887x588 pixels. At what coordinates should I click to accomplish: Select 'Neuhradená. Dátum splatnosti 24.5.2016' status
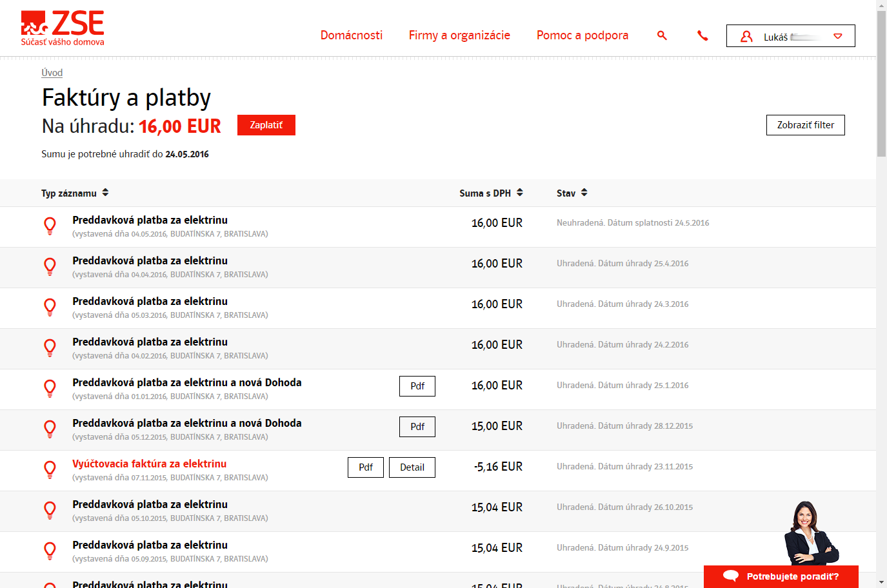coord(633,223)
